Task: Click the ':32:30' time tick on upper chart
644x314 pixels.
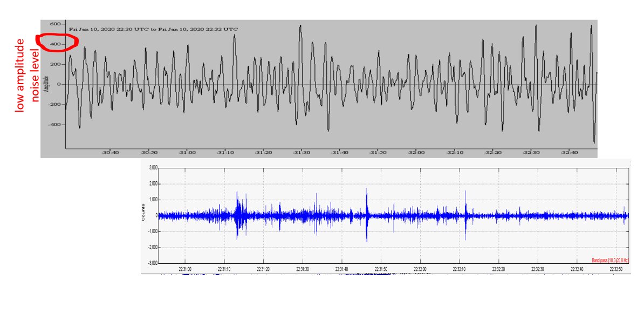Action: point(531,153)
